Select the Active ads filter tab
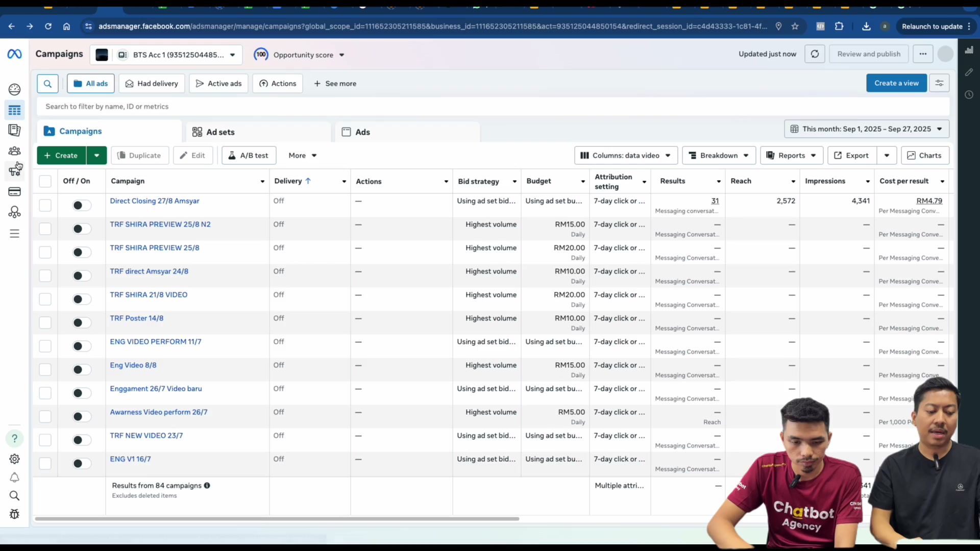980x551 pixels. click(218, 84)
